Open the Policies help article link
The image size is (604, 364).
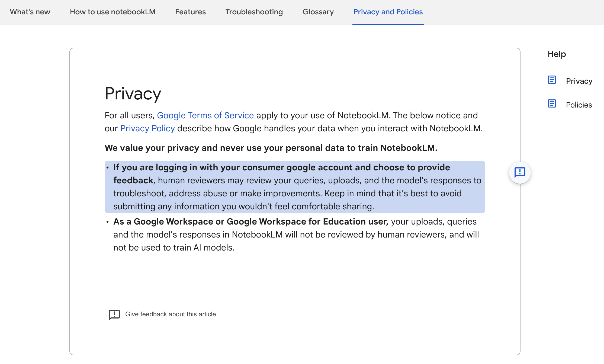579,105
